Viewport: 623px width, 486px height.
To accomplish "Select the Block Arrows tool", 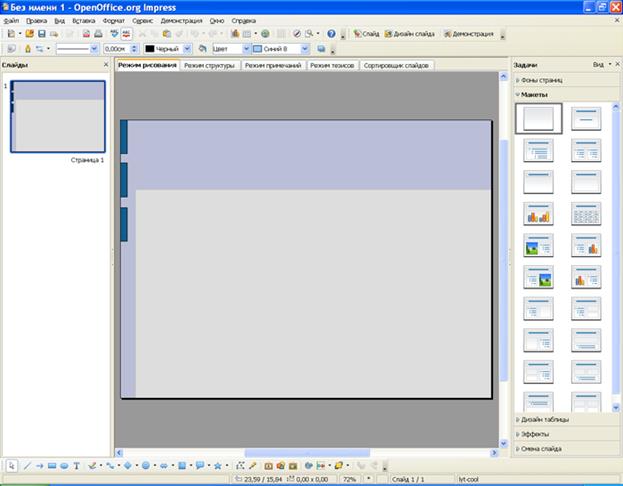I will tap(164, 466).
